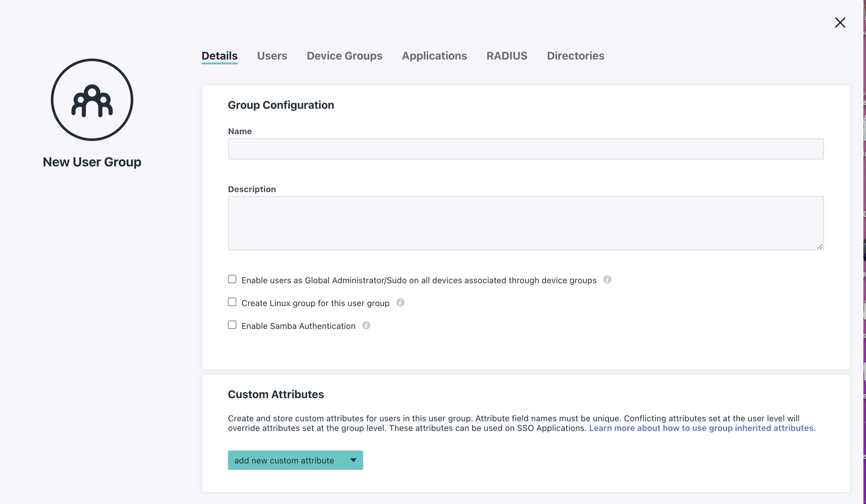Image resolution: width=866 pixels, height=504 pixels.
Task: Switch to the Applications tab
Action: [x=434, y=56]
